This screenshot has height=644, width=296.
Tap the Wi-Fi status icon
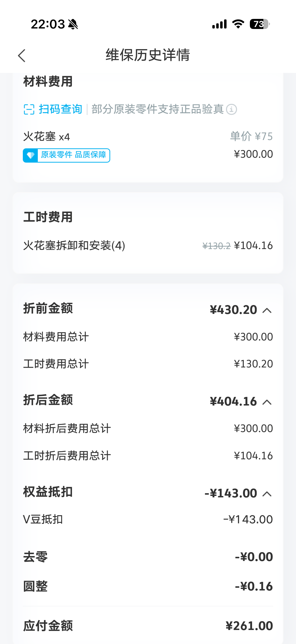pyautogui.click(x=238, y=24)
